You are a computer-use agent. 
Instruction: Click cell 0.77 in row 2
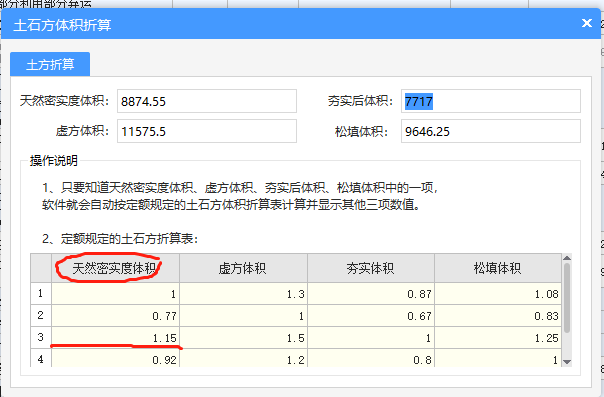click(115, 316)
